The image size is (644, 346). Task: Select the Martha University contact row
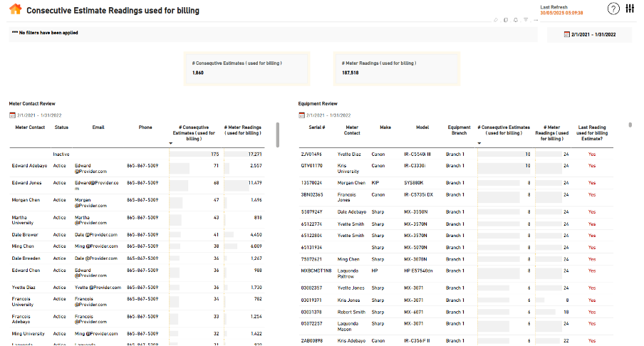point(137,220)
